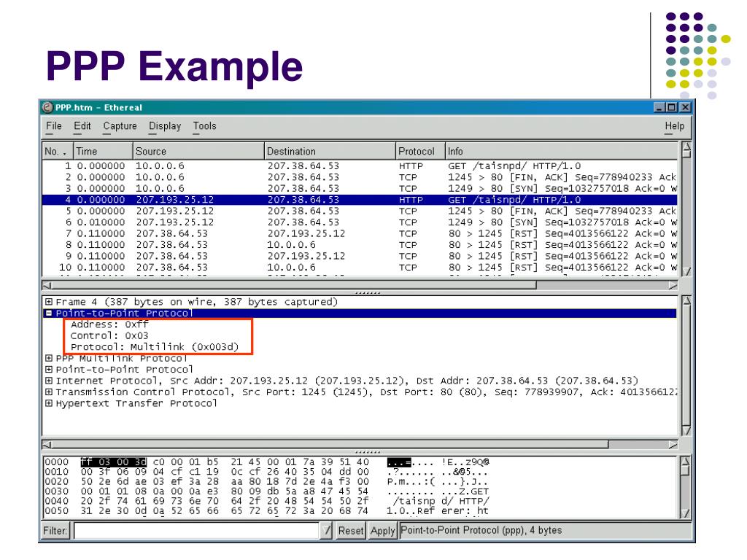Select the Protocol: Multilink (0x003d) field
This screenshot has width=747, height=560.
click(155, 347)
